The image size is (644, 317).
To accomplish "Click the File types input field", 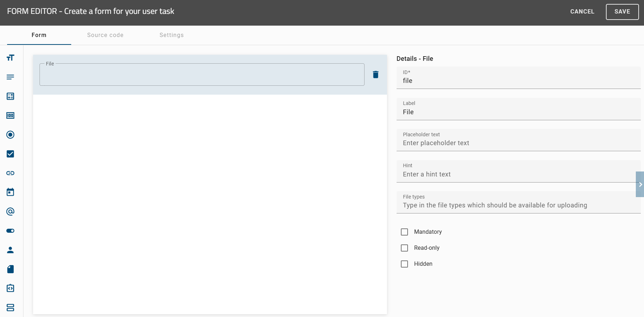I will [519, 202].
